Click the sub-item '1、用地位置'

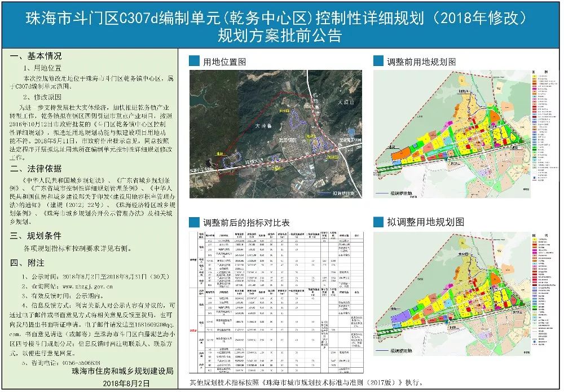[42, 68]
